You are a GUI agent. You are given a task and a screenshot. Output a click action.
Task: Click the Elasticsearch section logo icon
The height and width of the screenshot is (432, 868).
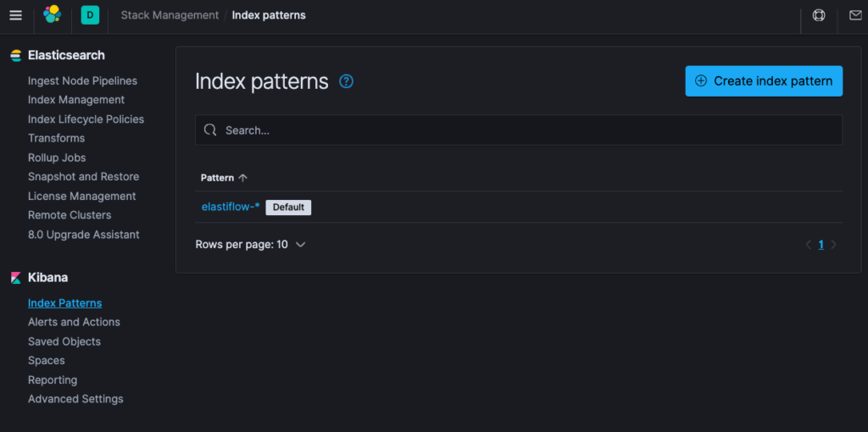pos(16,55)
